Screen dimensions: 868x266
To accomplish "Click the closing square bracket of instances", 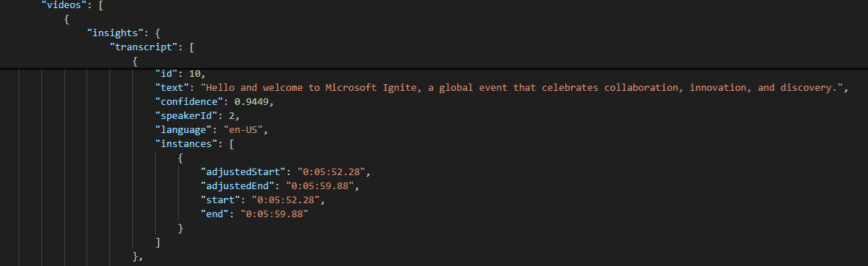I will tap(158, 242).
